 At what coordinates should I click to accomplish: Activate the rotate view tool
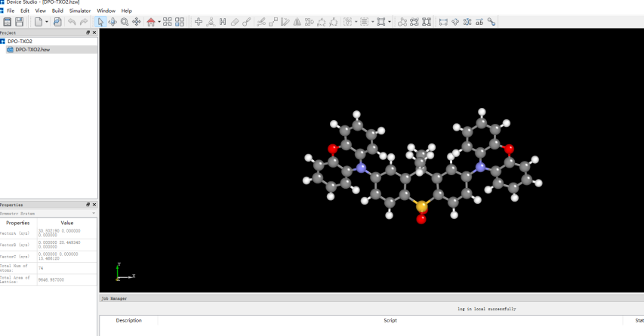pyautogui.click(x=112, y=22)
